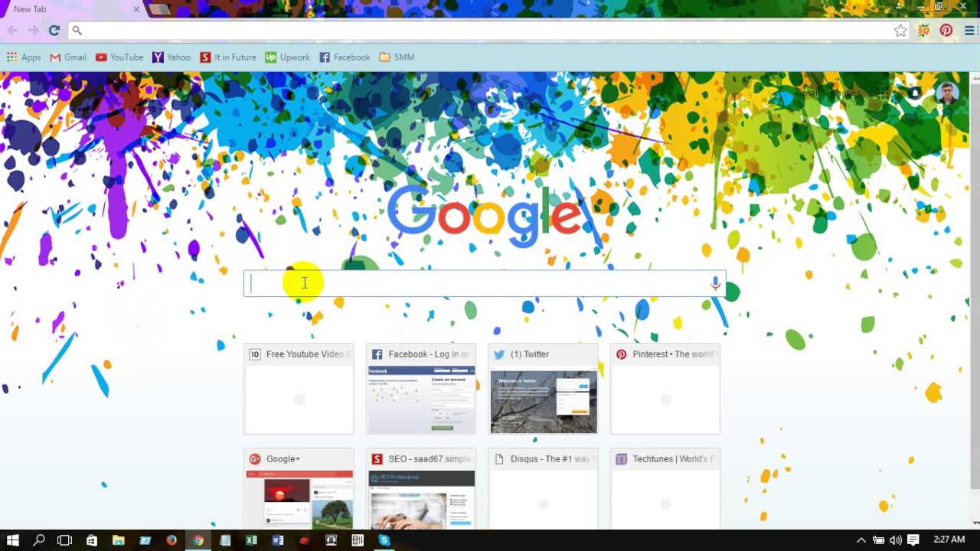This screenshot has width=980, height=551.
Task: Open the Action Center notifications
Action: tap(913, 540)
